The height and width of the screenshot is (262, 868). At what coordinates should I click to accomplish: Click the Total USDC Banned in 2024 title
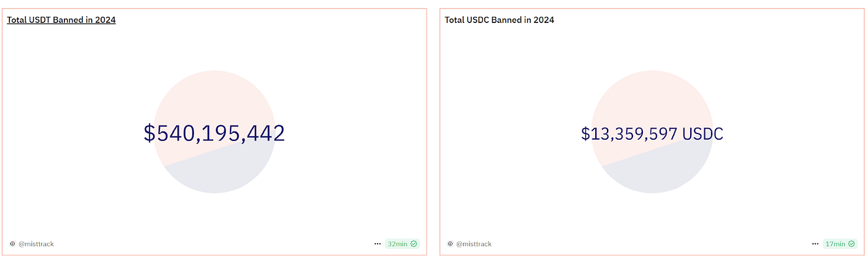pos(499,20)
